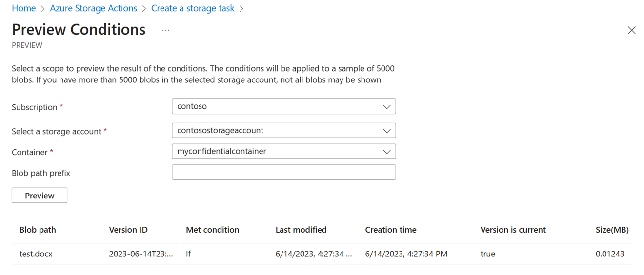
Task: Click the 'Blob path prefix' label
Action: 41,173
